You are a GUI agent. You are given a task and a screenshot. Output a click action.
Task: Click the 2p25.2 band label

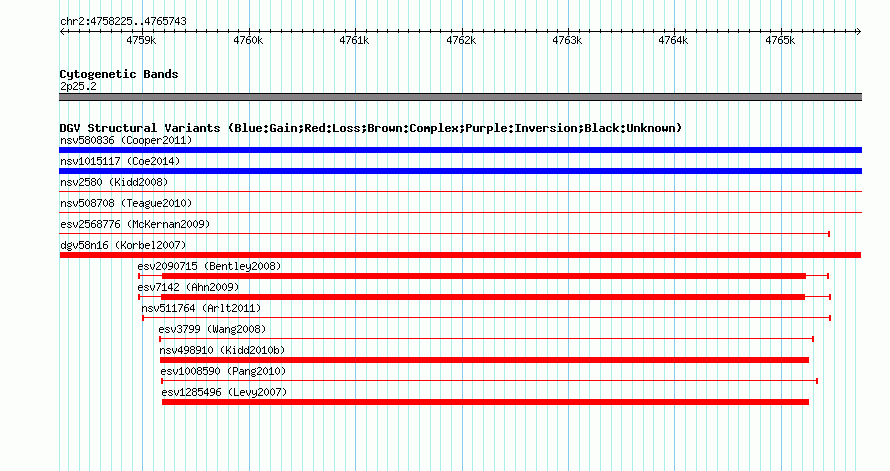coord(78,86)
